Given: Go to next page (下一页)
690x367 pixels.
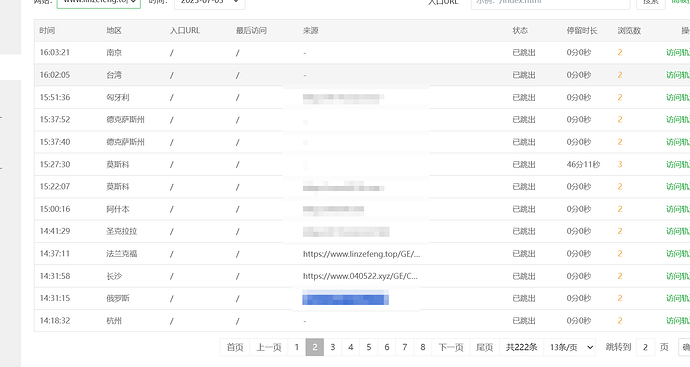Looking at the screenshot, I should pyautogui.click(x=451, y=347).
